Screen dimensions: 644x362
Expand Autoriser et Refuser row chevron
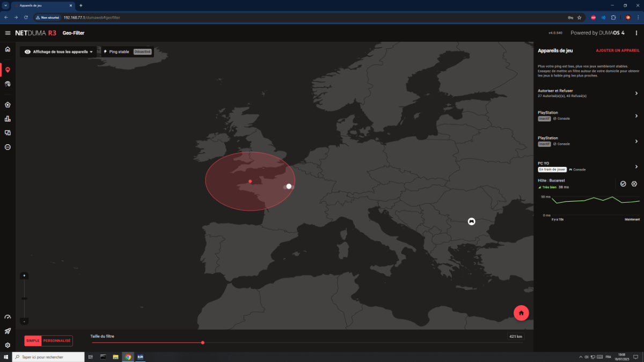(x=636, y=93)
